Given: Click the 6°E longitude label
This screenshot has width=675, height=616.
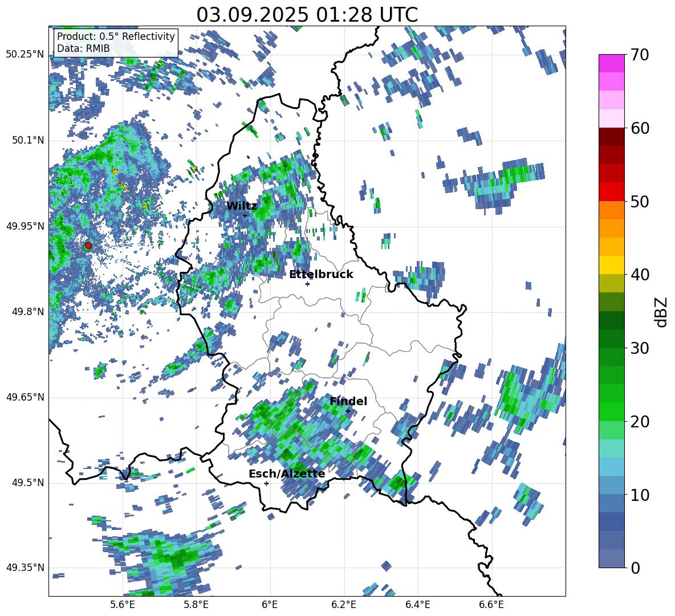Looking at the screenshot, I should (x=270, y=605).
